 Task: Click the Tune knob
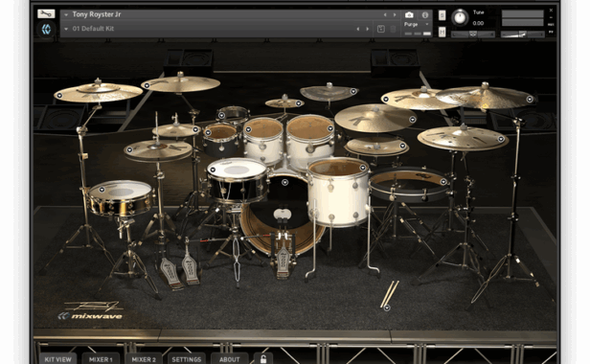tap(459, 17)
